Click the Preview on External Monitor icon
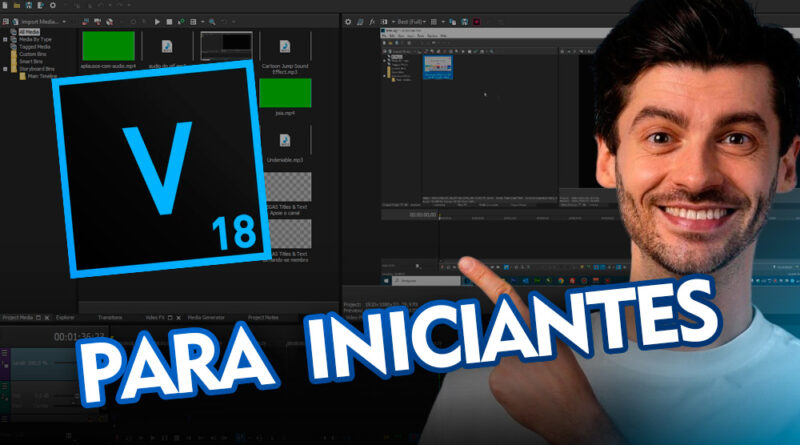 tap(360, 22)
